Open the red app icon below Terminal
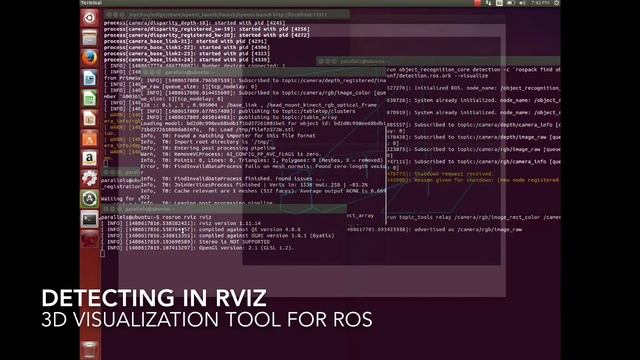 pyautogui.click(x=89, y=239)
